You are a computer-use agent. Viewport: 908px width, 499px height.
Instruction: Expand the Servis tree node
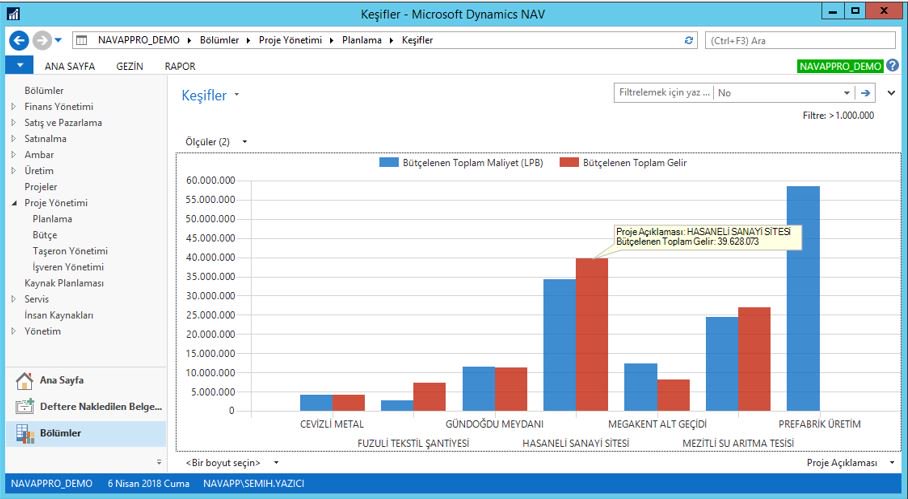[14, 299]
